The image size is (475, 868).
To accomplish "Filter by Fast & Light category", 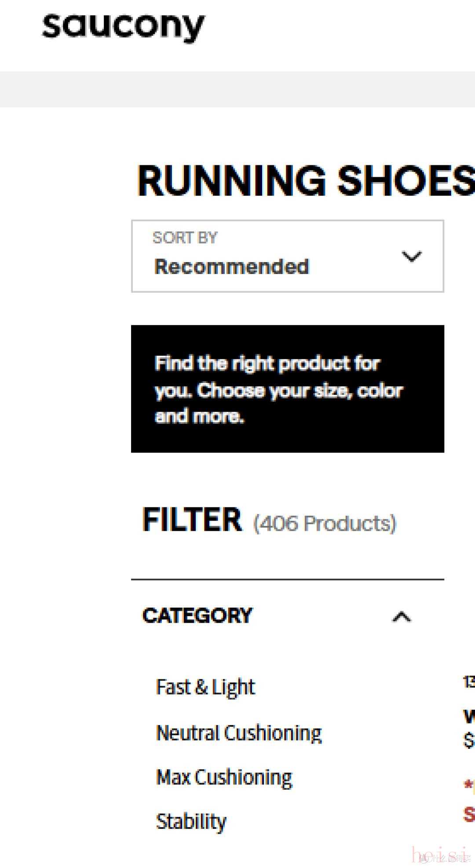I will pyautogui.click(x=205, y=687).
